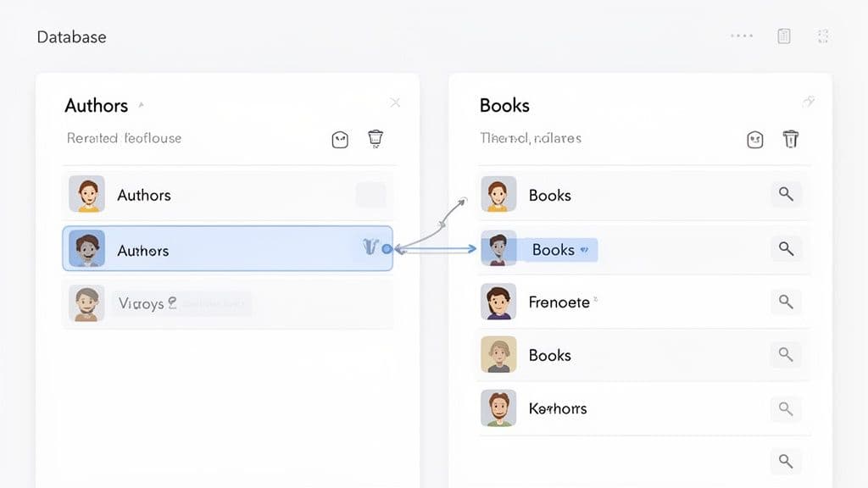Image resolution: width=868 pixels, height=488 pixels.
Task: Click the trash icon in the Authors panel
Action: 376,138
